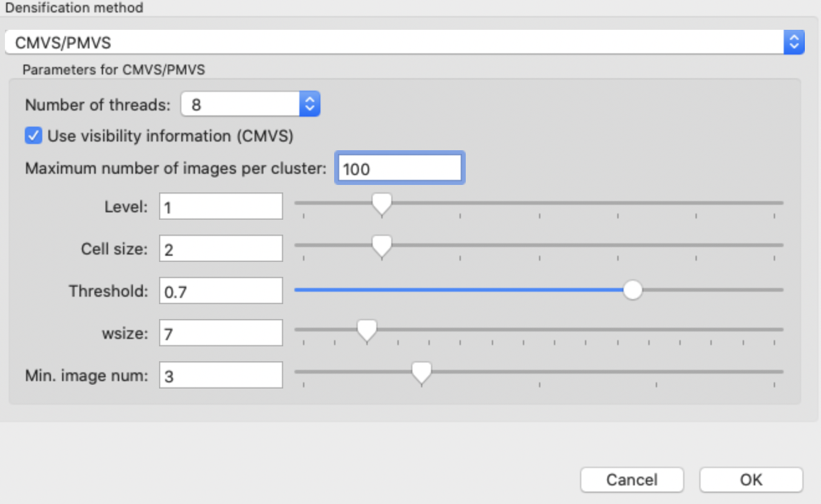Viewport: 821px width, 504px height.
Task: Click the 'Parameters for CMVS/PMVS' group label
Action: pyautogui.click(x=114, y=70)
